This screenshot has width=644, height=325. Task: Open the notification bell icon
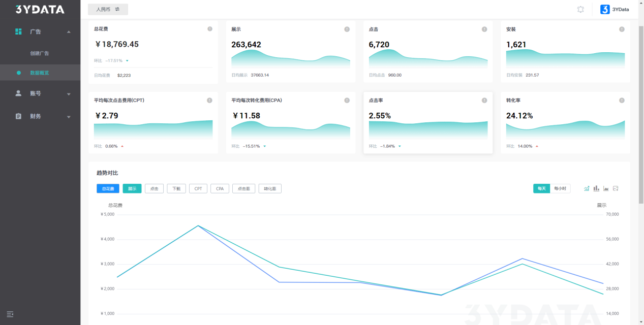click(x=580, y=9)
